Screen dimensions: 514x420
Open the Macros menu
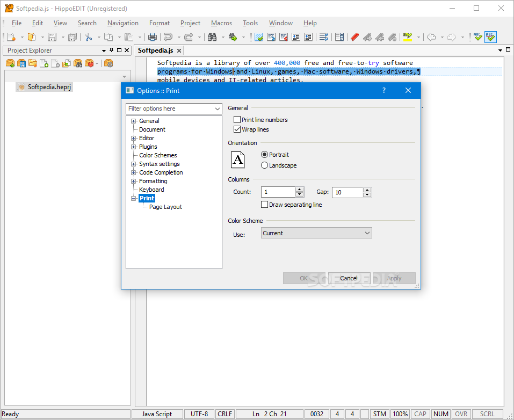coord(222,23)
